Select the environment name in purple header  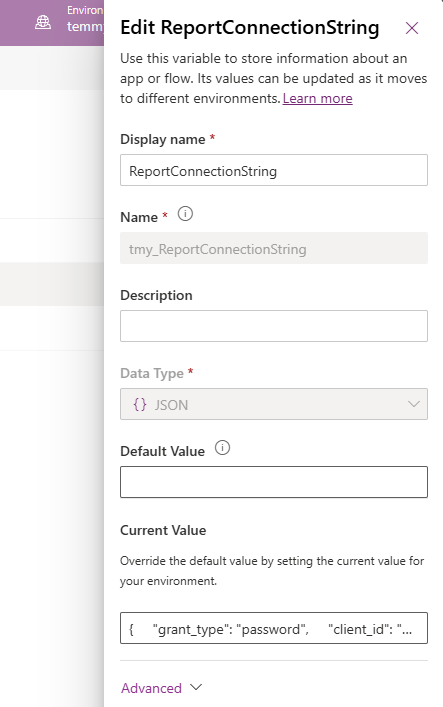pos(85,26)
